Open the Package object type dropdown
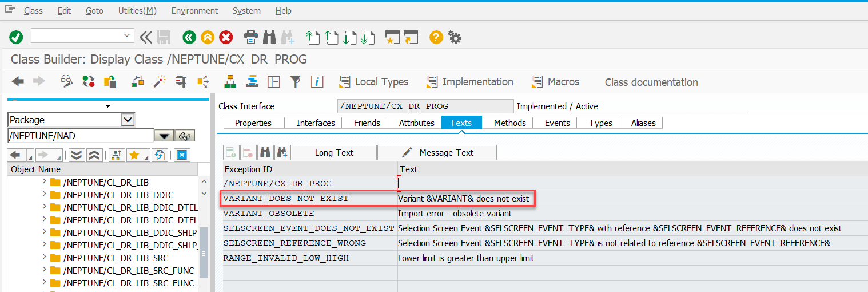The width and height of the screenshot is (868, 292). [128, 120]
